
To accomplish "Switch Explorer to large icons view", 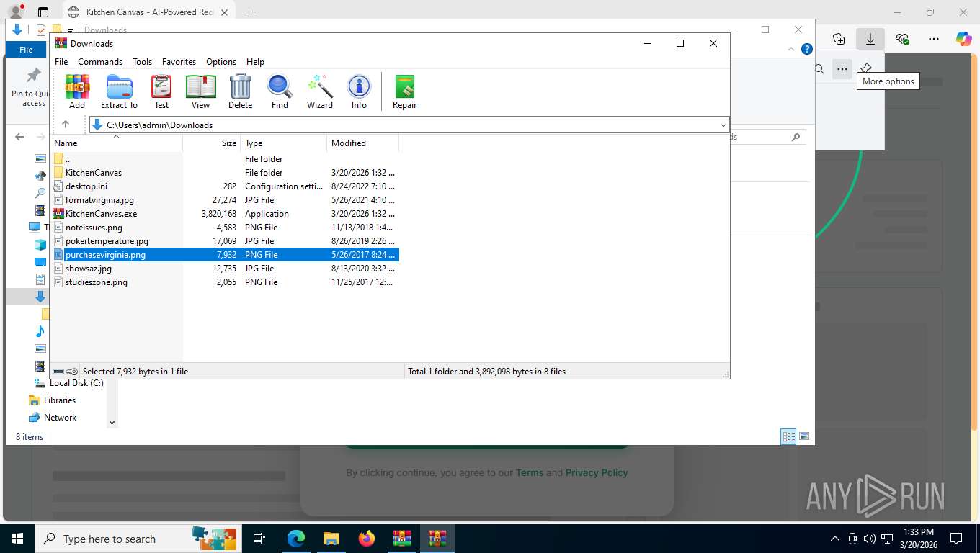I will point(804,436).
